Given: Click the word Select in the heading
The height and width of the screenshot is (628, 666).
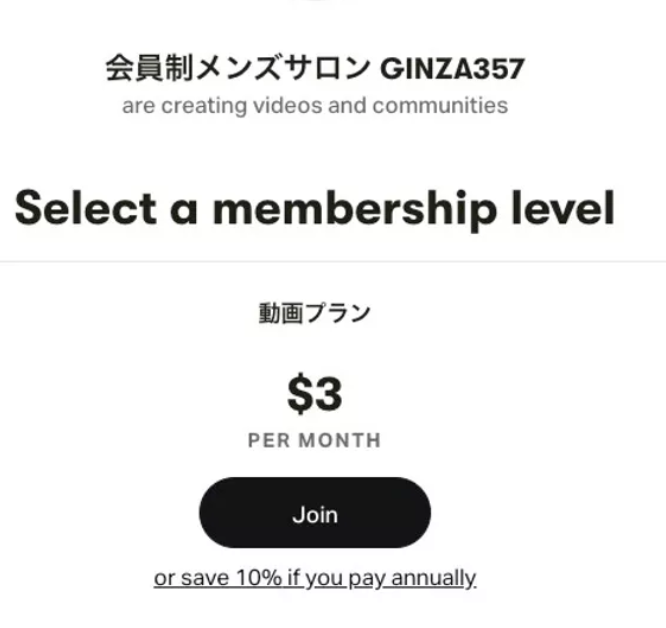Looking at the screenshot, I should 86,207.
